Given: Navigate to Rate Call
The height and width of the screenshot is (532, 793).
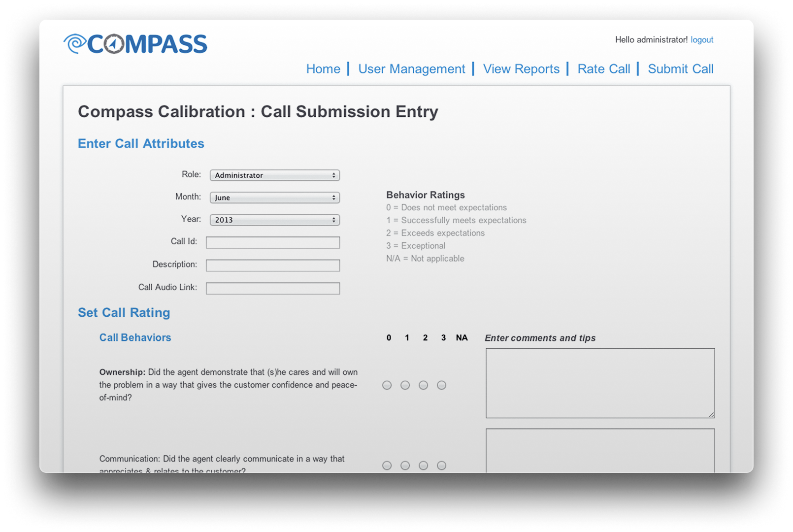Looking at the screenshot, I should coord(603,69).
